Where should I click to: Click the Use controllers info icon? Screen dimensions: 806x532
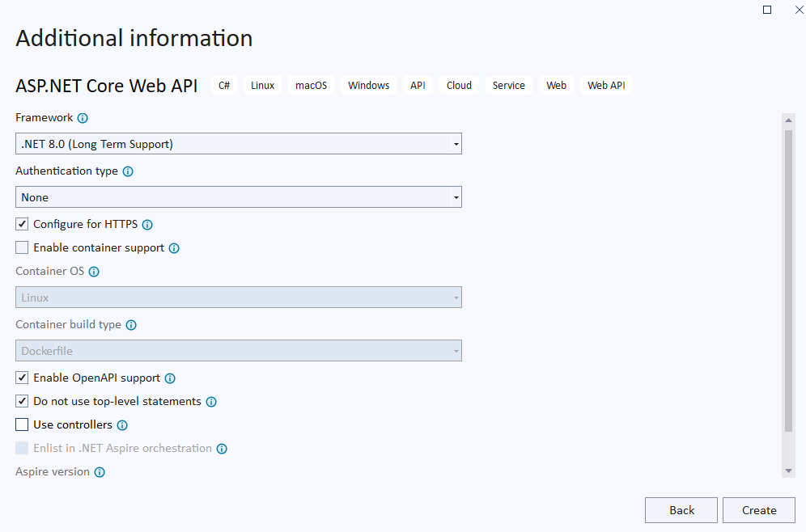point(122,425)
